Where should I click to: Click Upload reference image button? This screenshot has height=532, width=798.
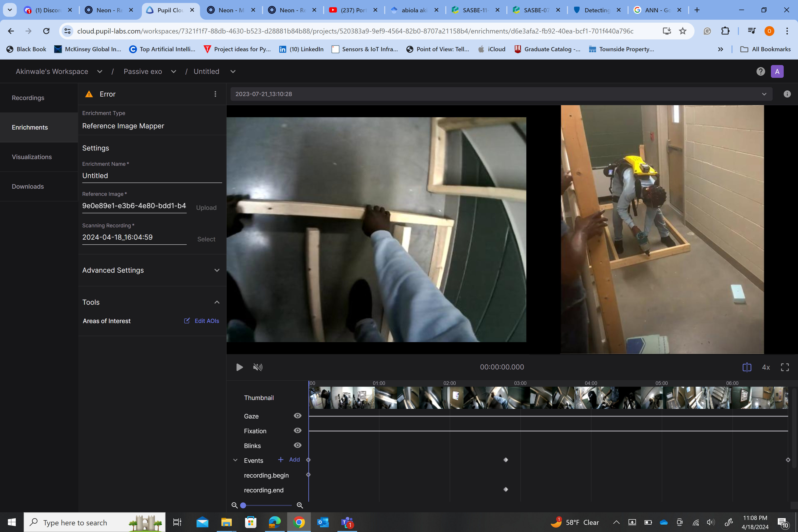click(206, 208)
